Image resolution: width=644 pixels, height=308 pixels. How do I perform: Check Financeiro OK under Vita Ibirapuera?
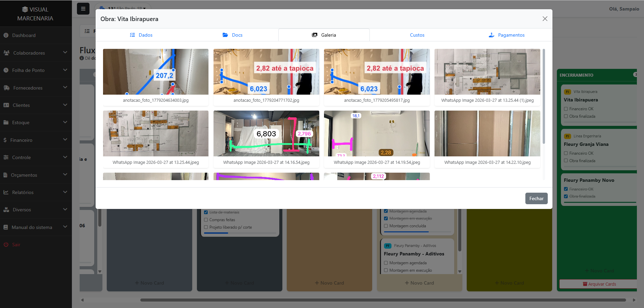pos(566,109)
